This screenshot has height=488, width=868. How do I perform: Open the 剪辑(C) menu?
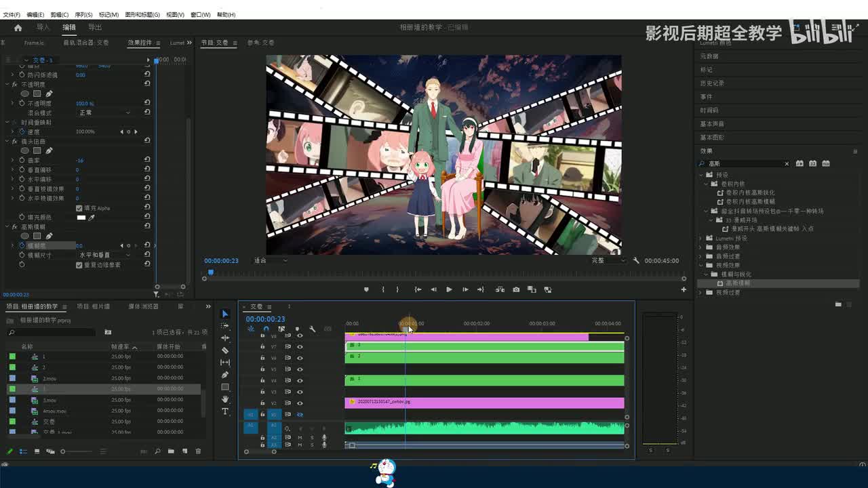pyautogui.click(x=60, y=14)
